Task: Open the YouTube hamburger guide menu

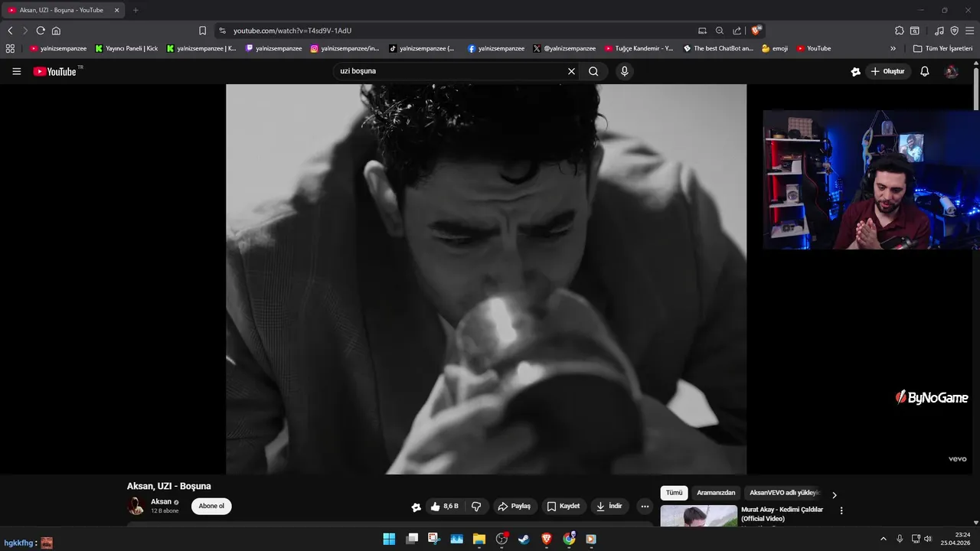Action: click(x=16, y=71)
